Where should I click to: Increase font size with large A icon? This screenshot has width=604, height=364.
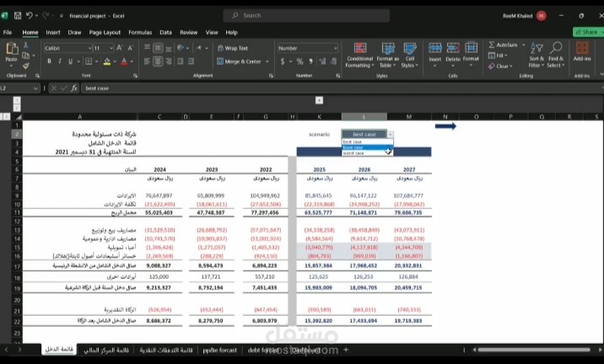pyautogui.click(x=120, y=48)
